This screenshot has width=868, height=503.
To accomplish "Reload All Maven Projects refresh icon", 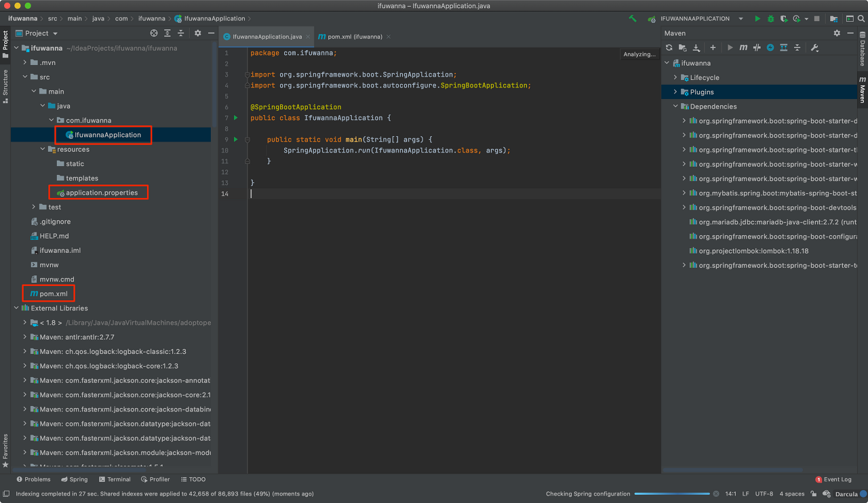I will [x=669, y=47].
